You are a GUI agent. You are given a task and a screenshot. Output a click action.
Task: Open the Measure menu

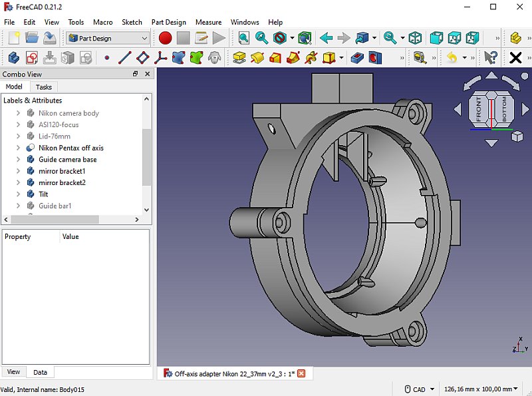point(208,22)
